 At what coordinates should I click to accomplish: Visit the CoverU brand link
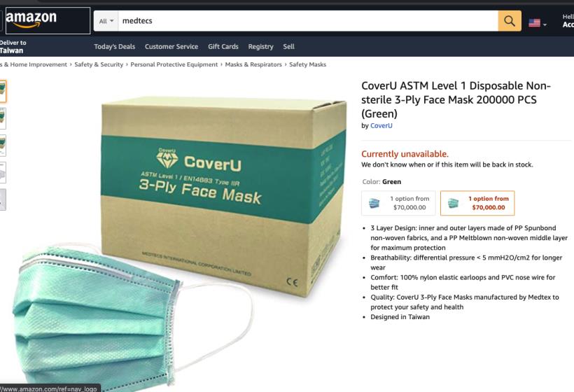click(x=381, y=125)
